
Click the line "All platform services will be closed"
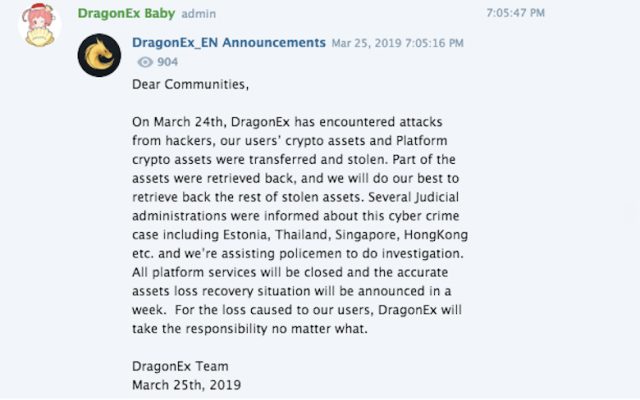pos(290,272)
